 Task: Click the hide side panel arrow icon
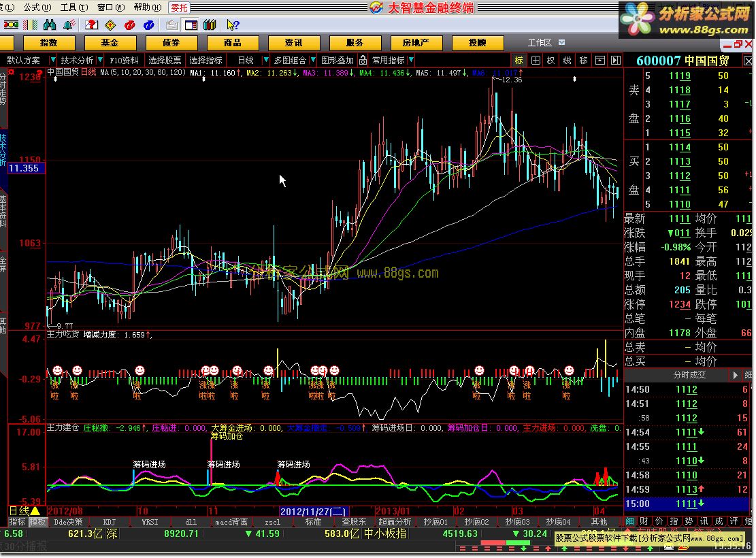(616, 61)
